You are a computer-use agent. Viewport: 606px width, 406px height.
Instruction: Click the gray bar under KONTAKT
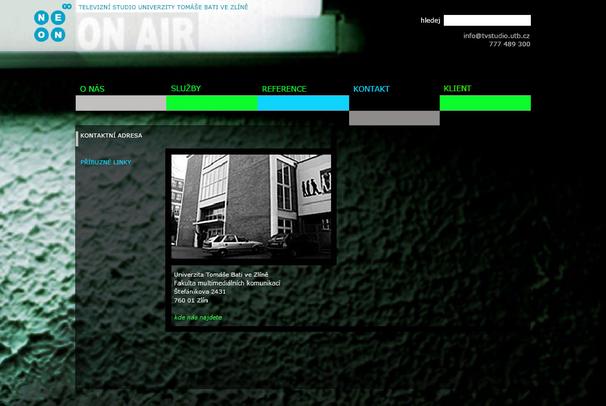coord(394,118)
